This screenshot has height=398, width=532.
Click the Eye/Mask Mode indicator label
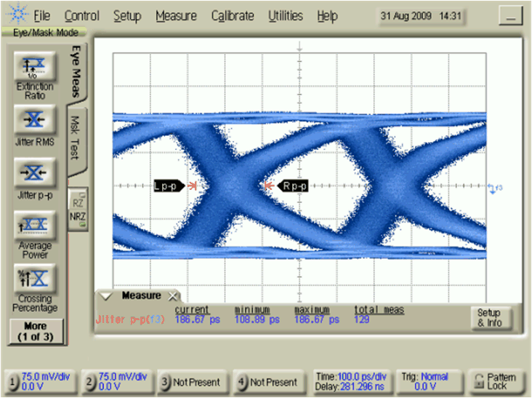pos(46,33)
